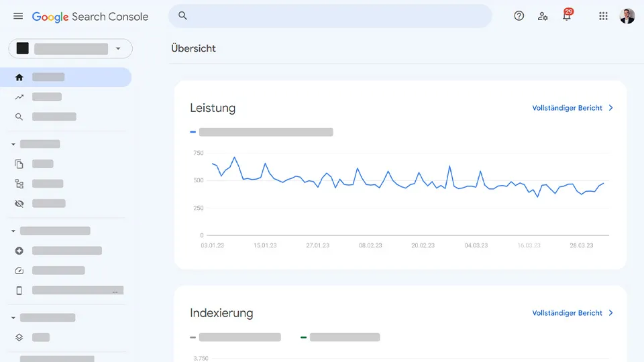This screenshot has height=362, width=644.
Task: Click the '250' y-axis label
Action: tap(199, 208)
